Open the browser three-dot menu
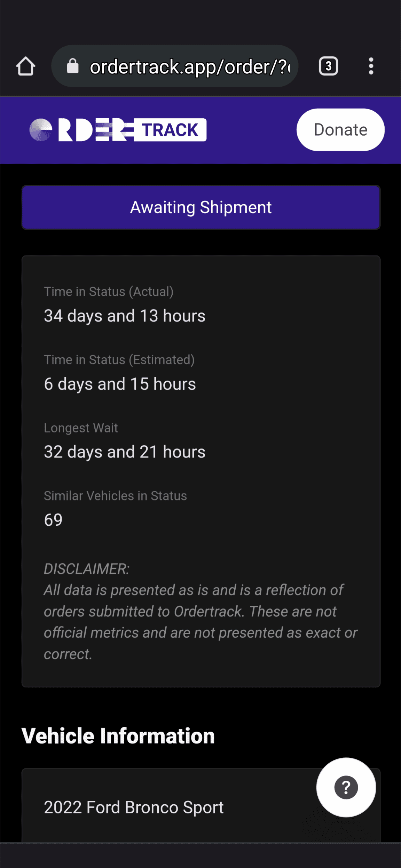The height and width of the screenshot is (868, 401). pos(371,66)
